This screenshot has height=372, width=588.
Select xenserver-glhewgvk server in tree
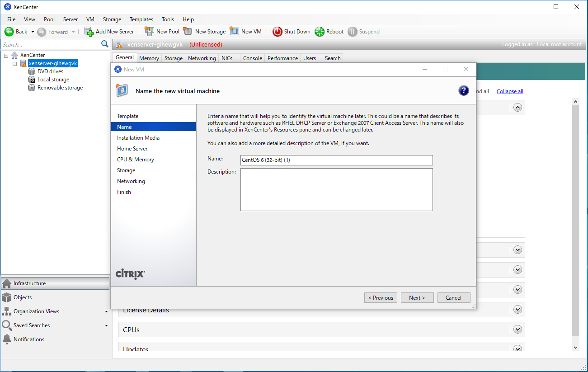click(x=53, y=63)
